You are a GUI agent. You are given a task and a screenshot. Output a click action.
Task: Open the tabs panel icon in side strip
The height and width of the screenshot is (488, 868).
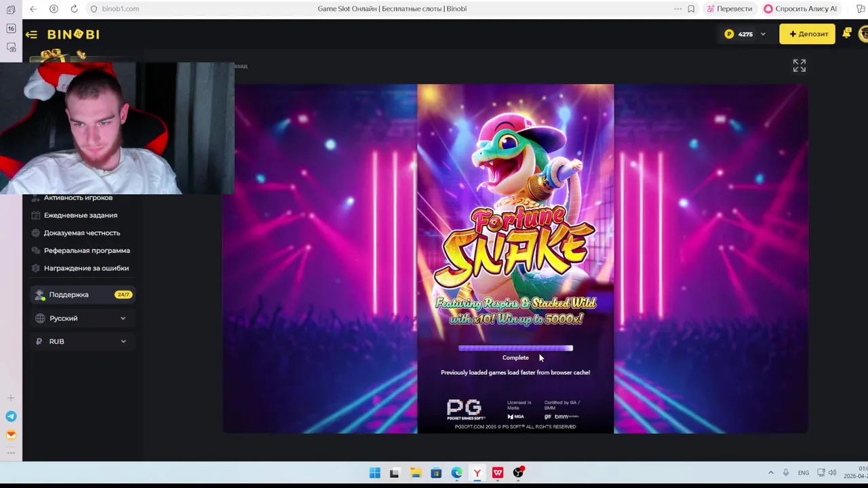click(11, 10)
